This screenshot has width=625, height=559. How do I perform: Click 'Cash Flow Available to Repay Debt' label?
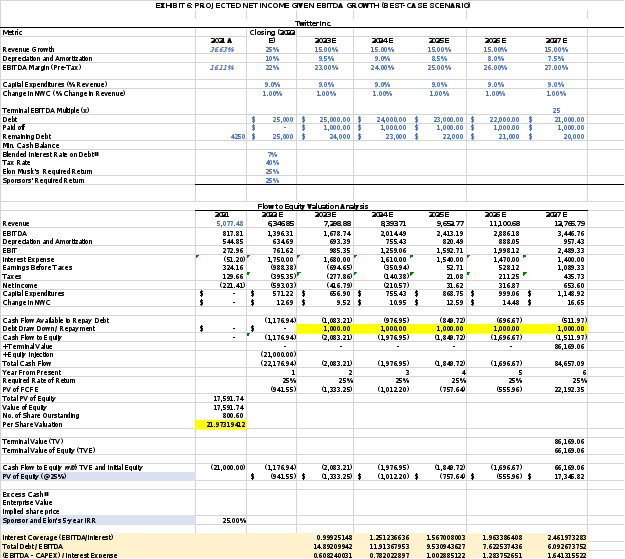point(55,321)
